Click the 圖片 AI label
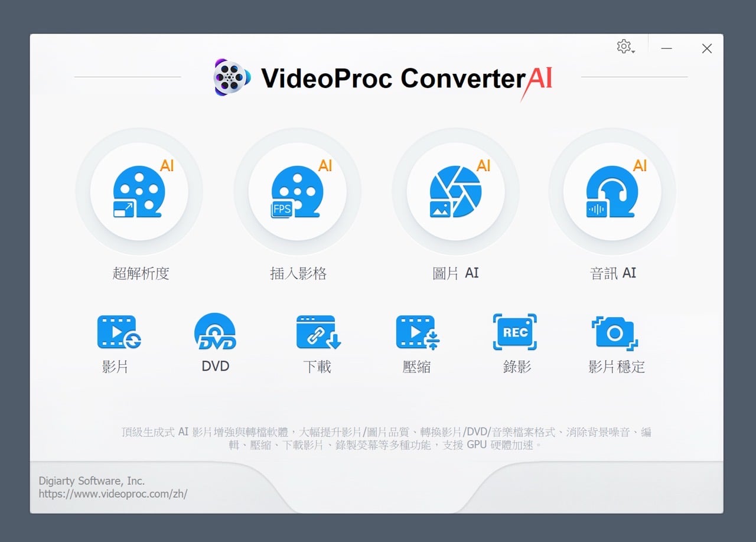 (x=455, y=273)
